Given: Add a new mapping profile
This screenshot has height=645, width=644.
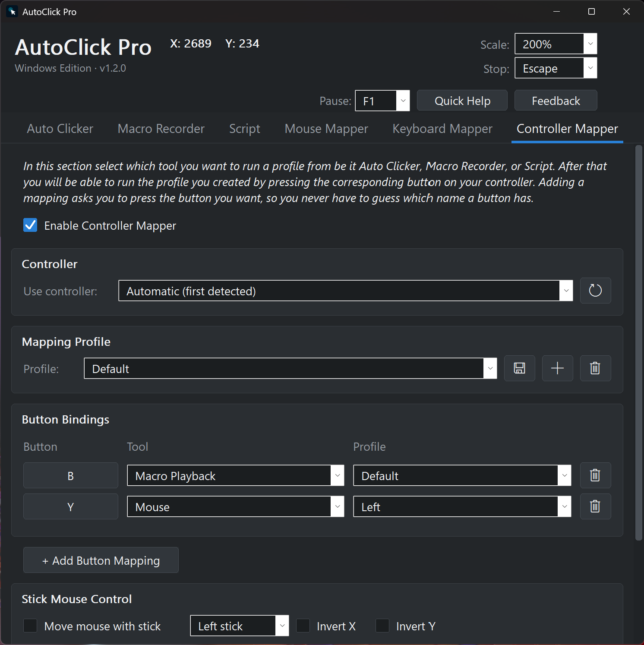Looking at the screenshot, I should coord(557,368).
